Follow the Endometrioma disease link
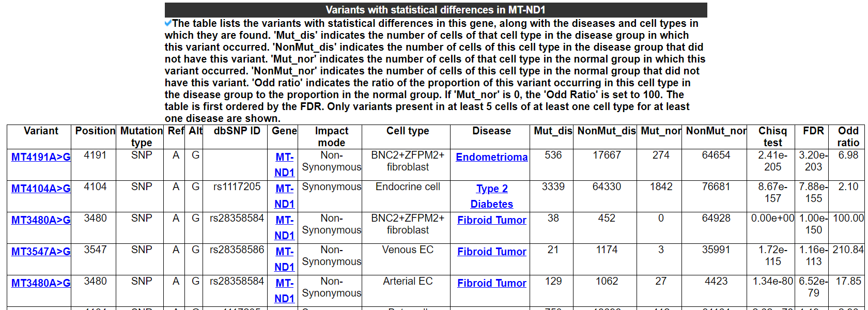 pos(491,157)
